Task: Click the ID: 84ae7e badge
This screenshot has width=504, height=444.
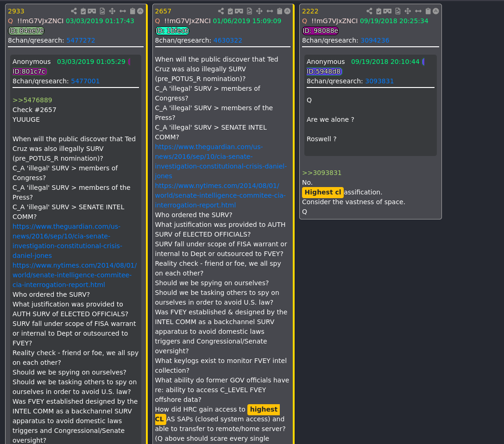Action: 26,31
